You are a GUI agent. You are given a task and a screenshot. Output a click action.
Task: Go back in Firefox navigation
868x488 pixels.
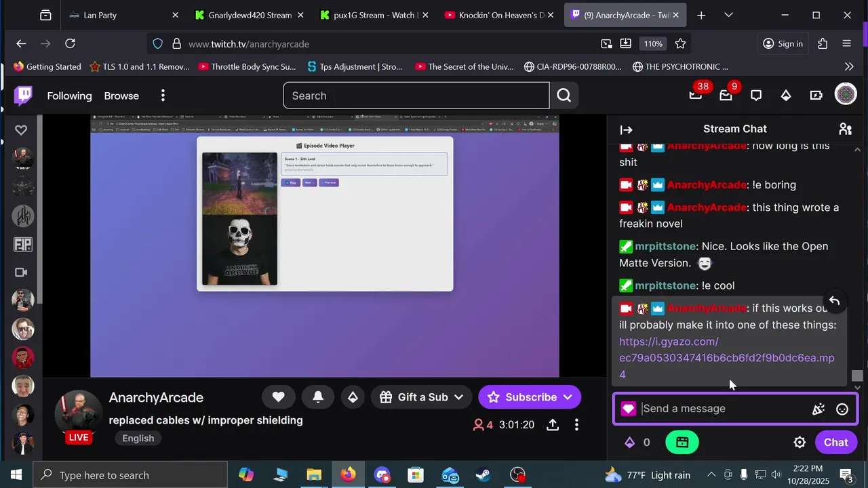pyautogui.click(x=21, y=43)
